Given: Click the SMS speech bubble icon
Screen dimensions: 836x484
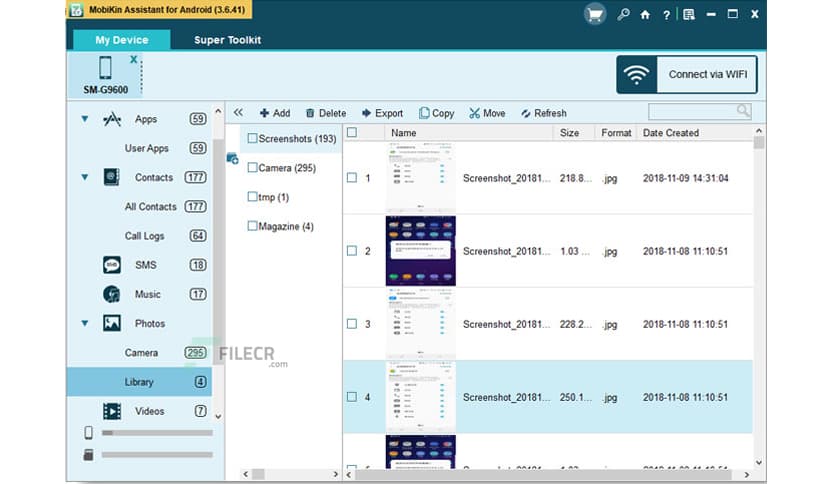Looking at the screenshot, I should (112, 265).
